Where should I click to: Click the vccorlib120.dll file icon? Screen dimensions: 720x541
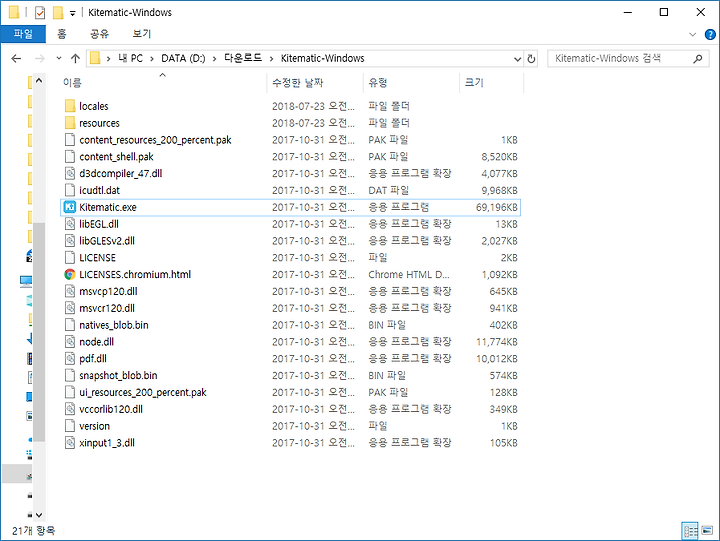(70, 409)
